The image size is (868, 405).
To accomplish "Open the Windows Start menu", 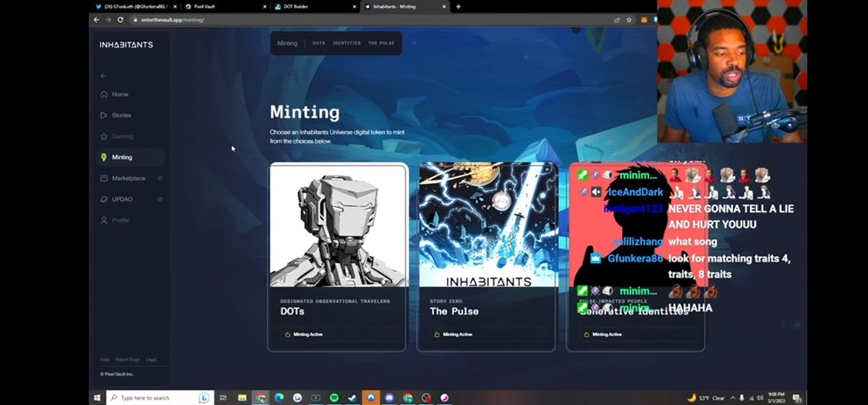I will [96, 398].
